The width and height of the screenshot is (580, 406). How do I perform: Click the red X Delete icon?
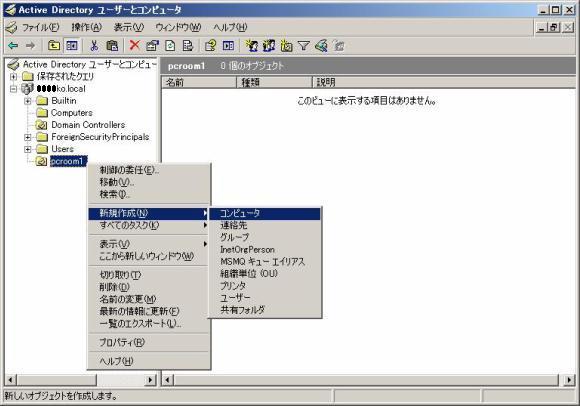[x=135, y=46]
